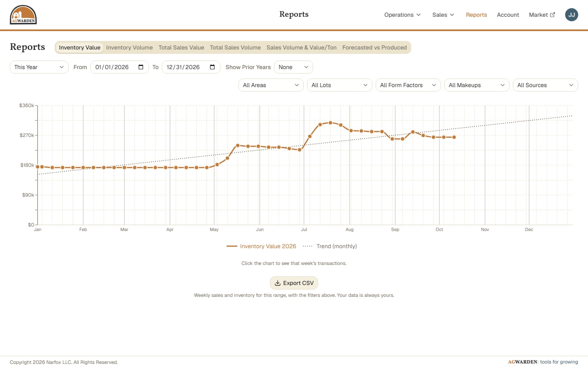Click the From date 01/01/2026 field
Viewport: 588px width, 368px height.
pyautogui.click(x=120, y=67)
